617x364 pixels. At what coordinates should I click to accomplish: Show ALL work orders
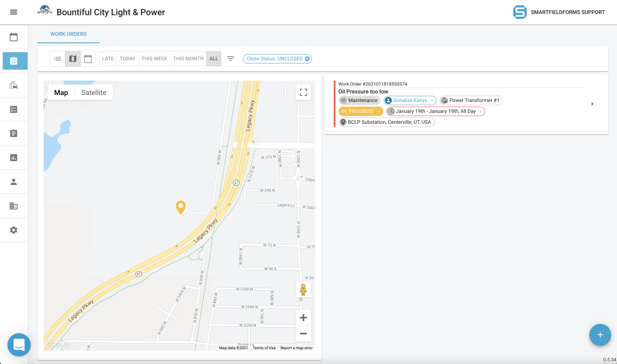(213, 58)
